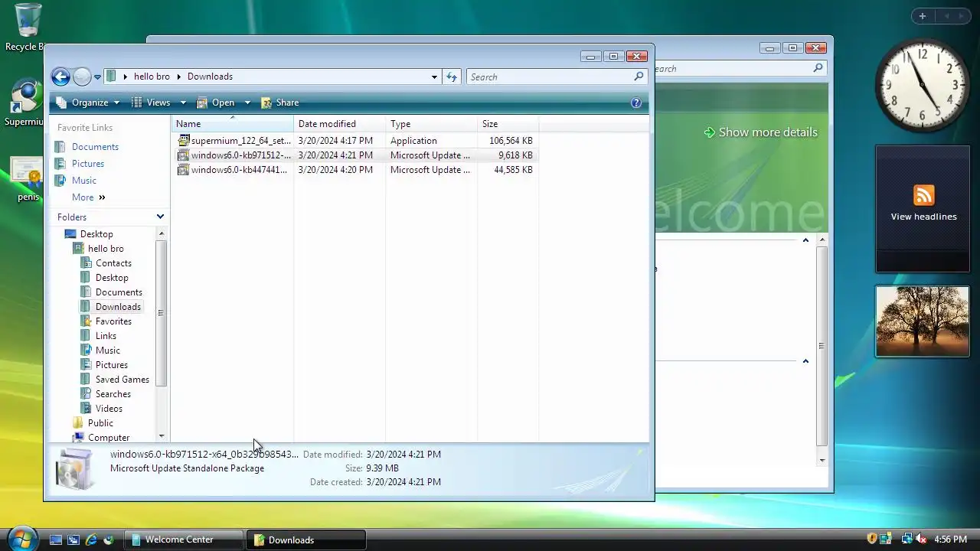Viewport: 980px width, 551px height.
Task: Open Music in Favorite Links
Action: pyautogui.click(x=84, y=181)
